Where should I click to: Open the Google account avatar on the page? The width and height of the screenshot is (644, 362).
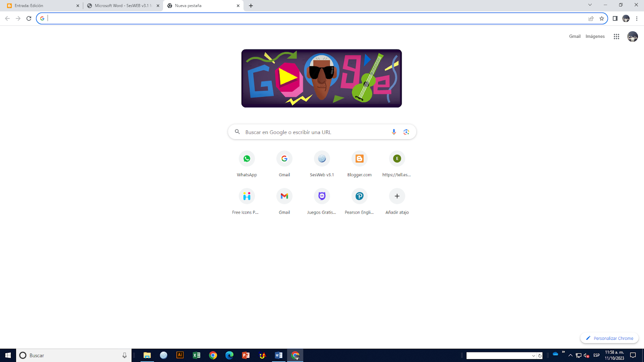point(632,37)
